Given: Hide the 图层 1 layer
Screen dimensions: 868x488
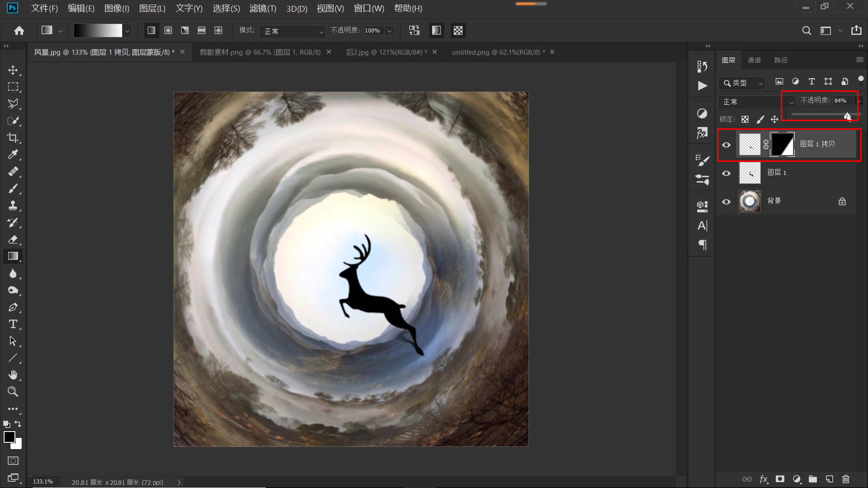Looking at the screenshot, I should 726,174.
